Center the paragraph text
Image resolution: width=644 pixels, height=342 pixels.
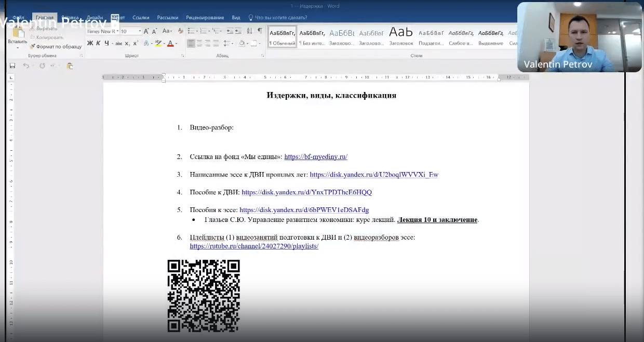point(199,43)
